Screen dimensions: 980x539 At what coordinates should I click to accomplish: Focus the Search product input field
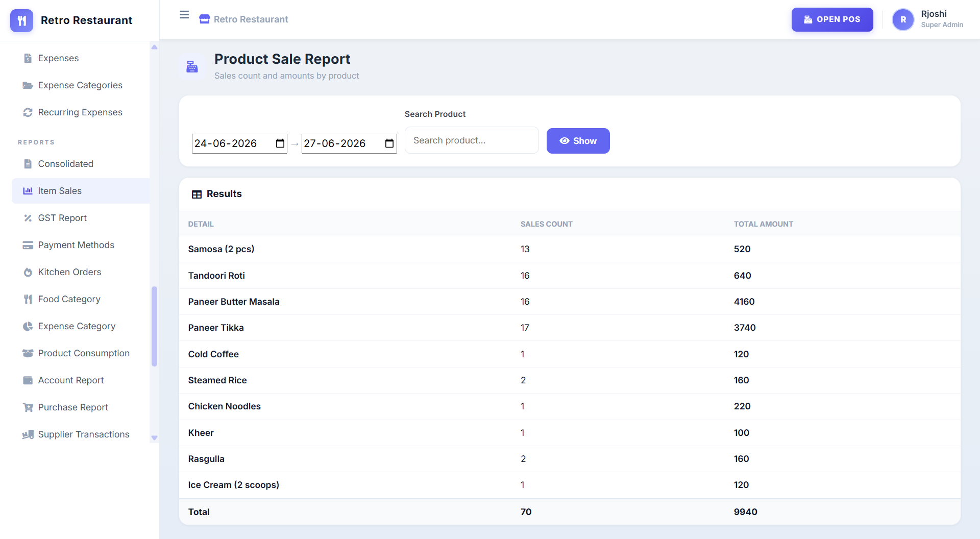472,140
